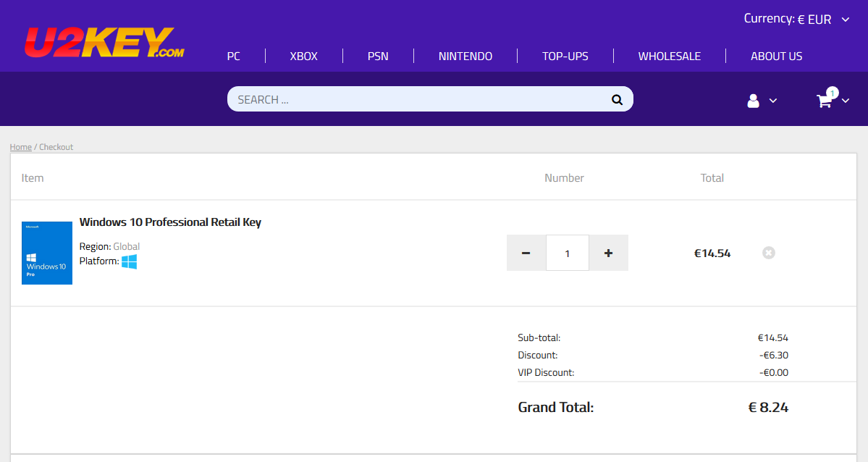This screenshot has height=462, width=868.
Task: Click the Windows platform logo icon
Action: [x=129, y=261]
